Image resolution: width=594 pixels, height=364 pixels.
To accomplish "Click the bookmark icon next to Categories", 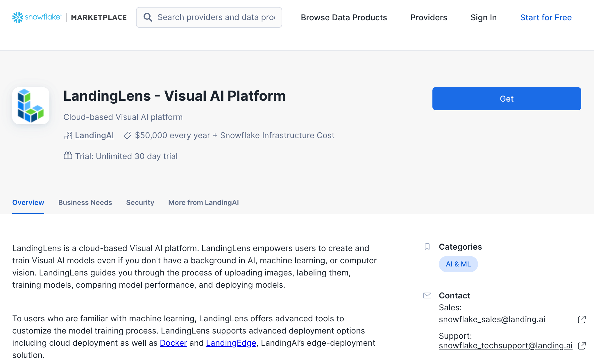I will point(427,246).
